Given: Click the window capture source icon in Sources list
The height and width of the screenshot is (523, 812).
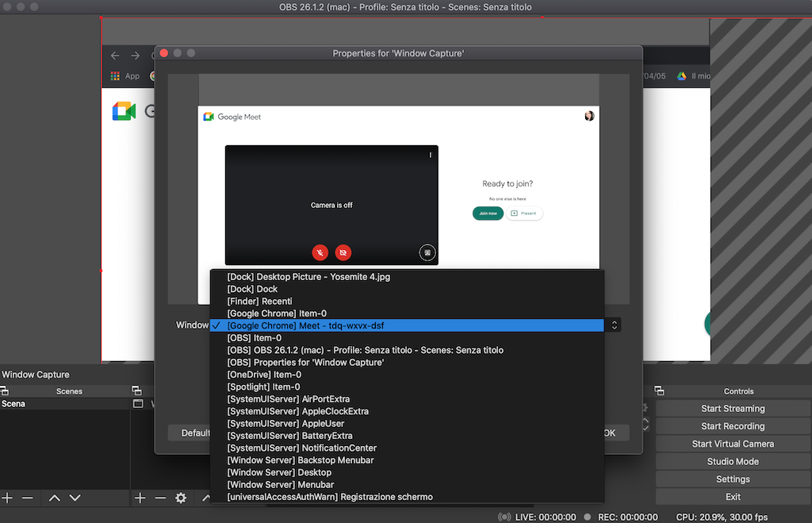Looking at the screenshot, I should pyautogui.click(x=138, y=404).
